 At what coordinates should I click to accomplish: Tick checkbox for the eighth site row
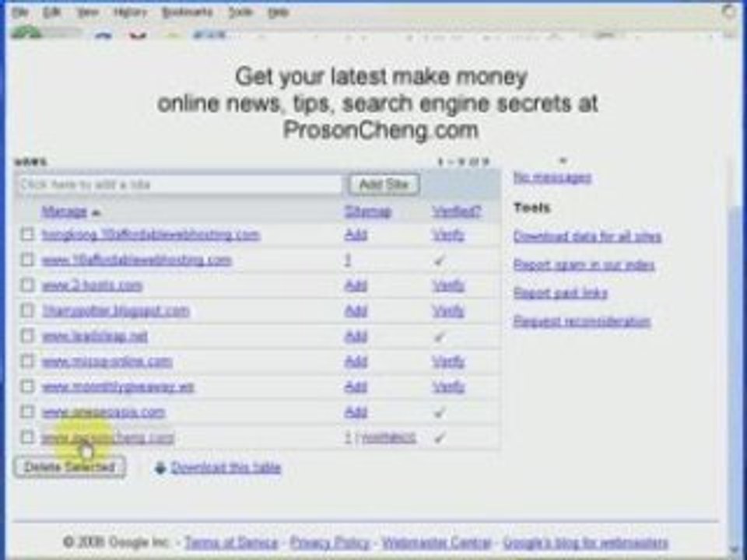(27, 411)
